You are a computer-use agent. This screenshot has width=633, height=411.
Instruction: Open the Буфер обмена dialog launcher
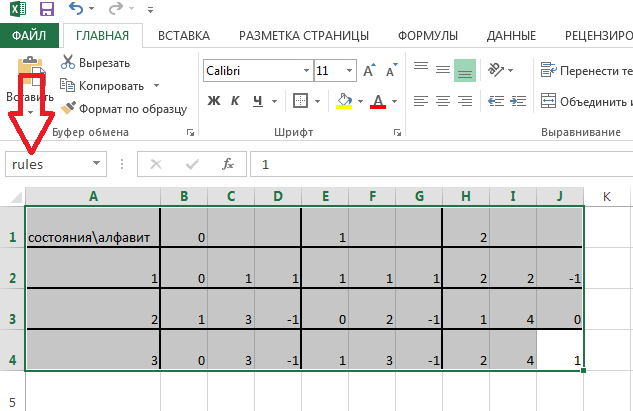[190, 132]
